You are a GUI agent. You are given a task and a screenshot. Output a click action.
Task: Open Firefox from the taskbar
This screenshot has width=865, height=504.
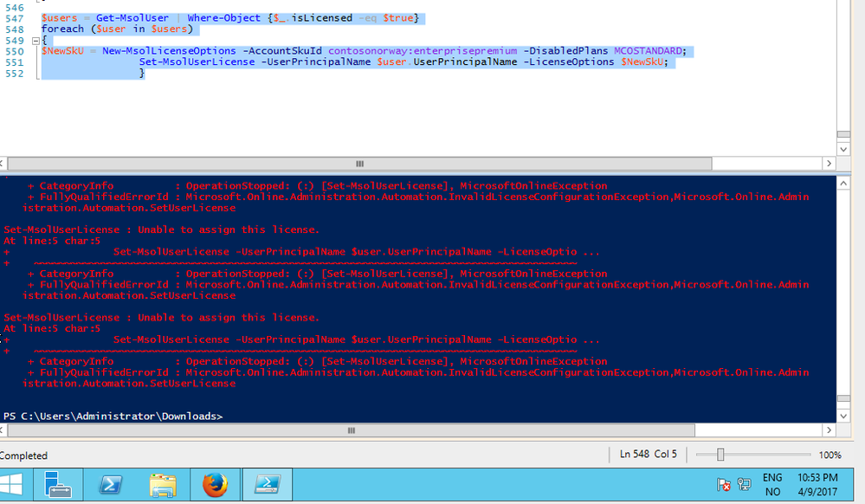(215, 484)
